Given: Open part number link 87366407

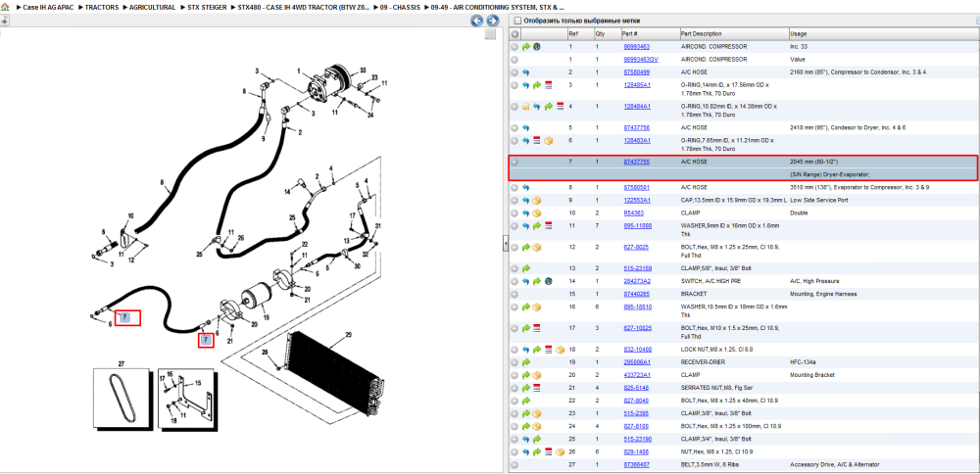Looking at the screenshot, I should [x=636, y=464].
